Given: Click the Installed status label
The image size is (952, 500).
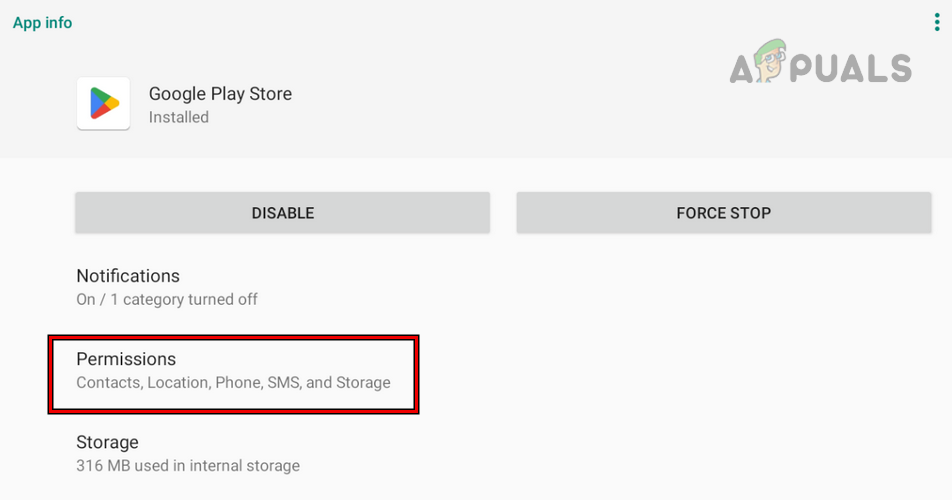Looking at the screenshot, I should point(179,117).
